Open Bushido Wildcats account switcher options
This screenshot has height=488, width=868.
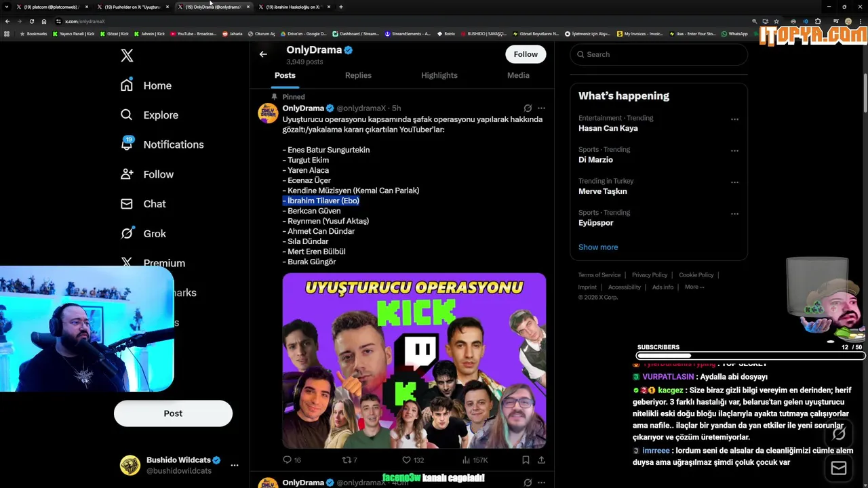235,465
